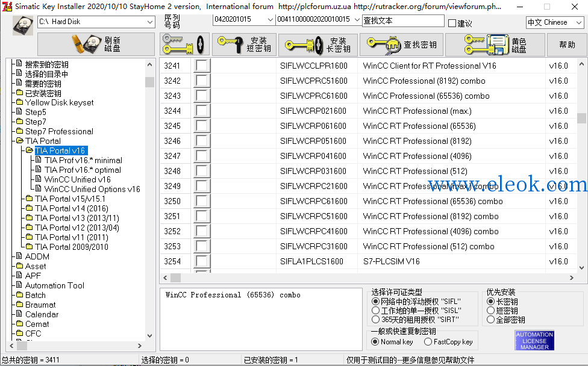Viewport: 588px width, 366px height.
Task: Select the FastCopy key radio
Action: click(428, 342)
